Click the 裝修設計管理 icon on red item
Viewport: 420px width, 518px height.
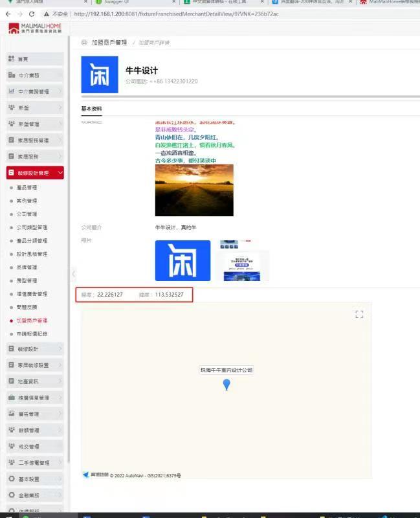tap(11, 172)
